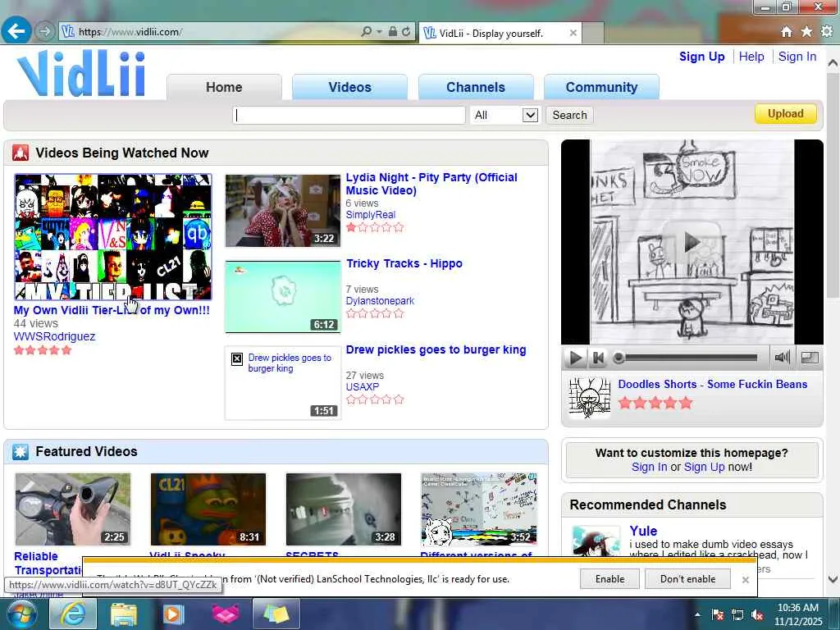The width and height of the screenshot is (840, 630).
Task: Click the browser forward arrow button
Action: [45, 32]
